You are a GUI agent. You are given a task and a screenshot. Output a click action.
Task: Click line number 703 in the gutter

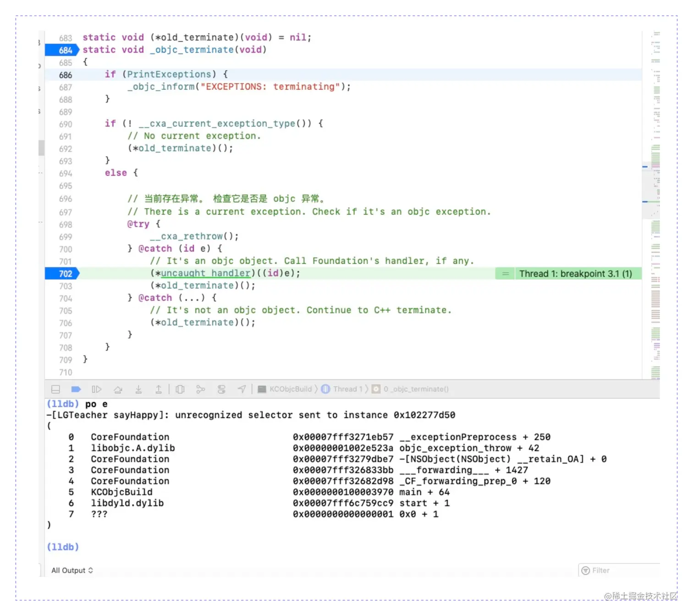tap(66, 286)
